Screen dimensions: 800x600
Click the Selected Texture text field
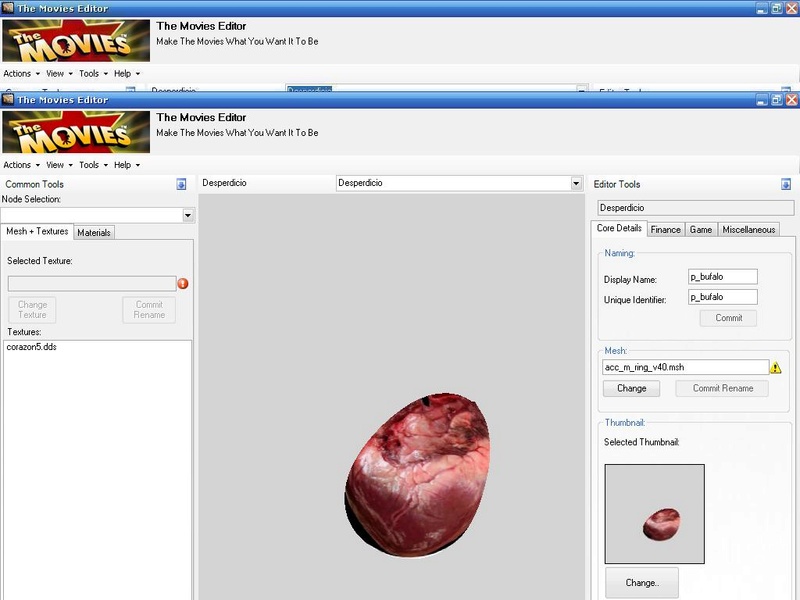coord(92,284)
